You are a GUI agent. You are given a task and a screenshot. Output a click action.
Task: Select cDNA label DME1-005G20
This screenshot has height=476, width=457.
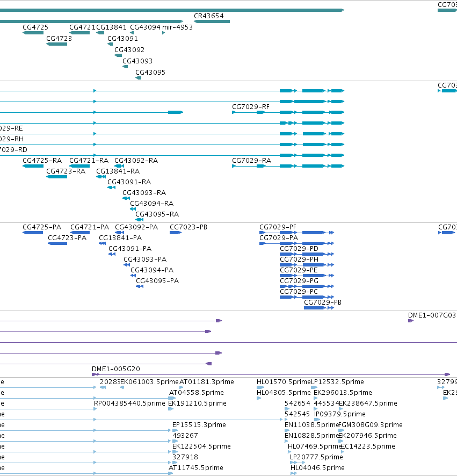tap(116, 369)
